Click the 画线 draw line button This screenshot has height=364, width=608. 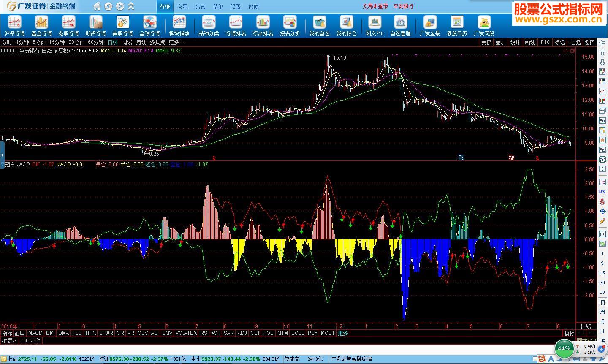point(530,42)
